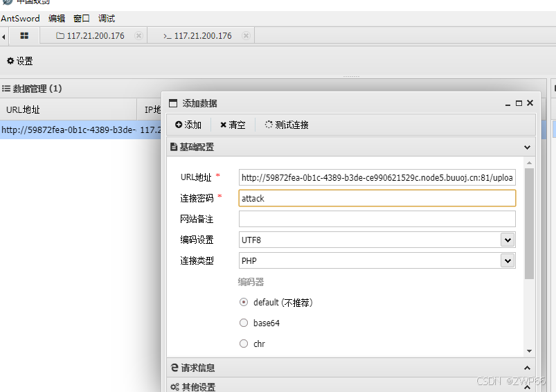Click the URL地址 input field

click(377, 177)
